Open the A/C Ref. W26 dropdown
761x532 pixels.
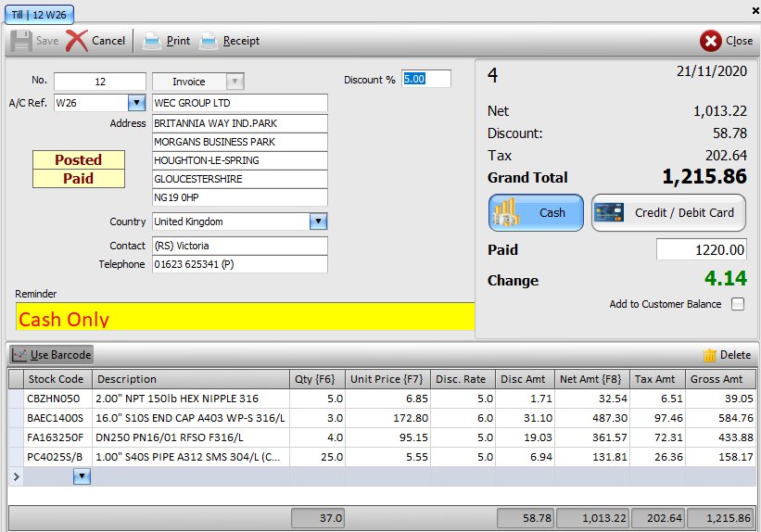pos(136,103)
